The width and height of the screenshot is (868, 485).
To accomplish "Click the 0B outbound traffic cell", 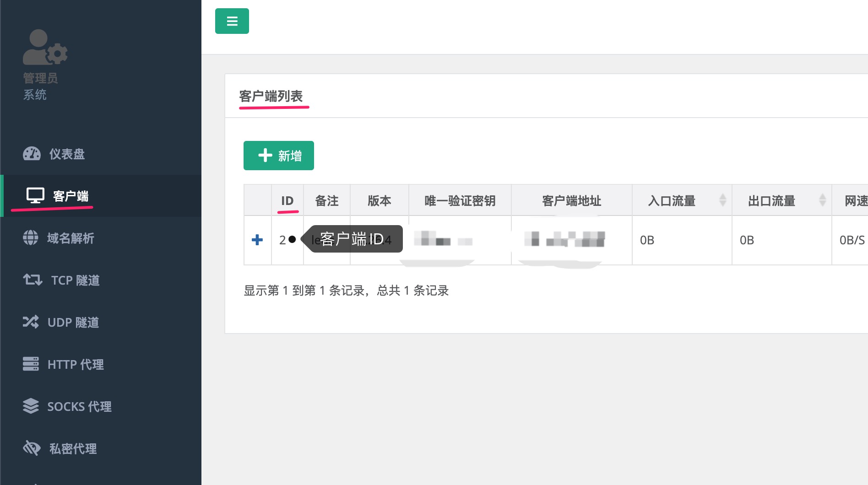I will pos(782,240).
